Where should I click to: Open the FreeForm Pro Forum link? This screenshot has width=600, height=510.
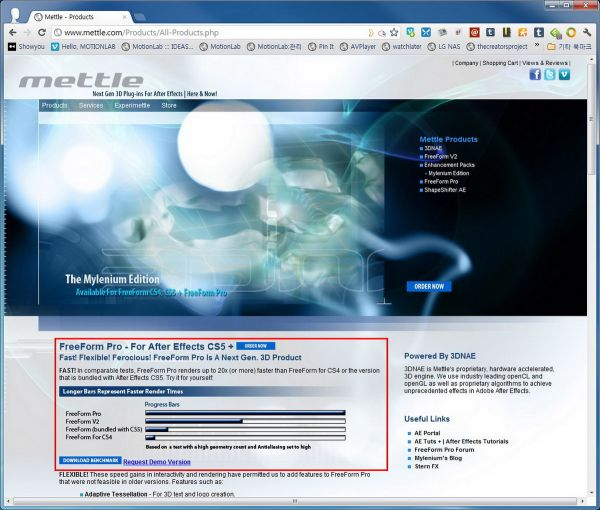tap(444, 450)
